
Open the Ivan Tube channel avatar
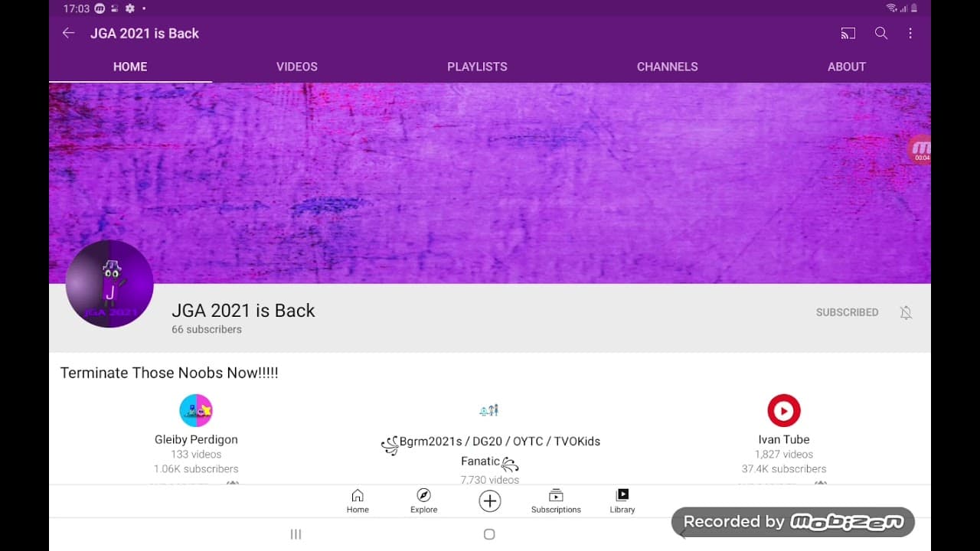coord(784,410)
